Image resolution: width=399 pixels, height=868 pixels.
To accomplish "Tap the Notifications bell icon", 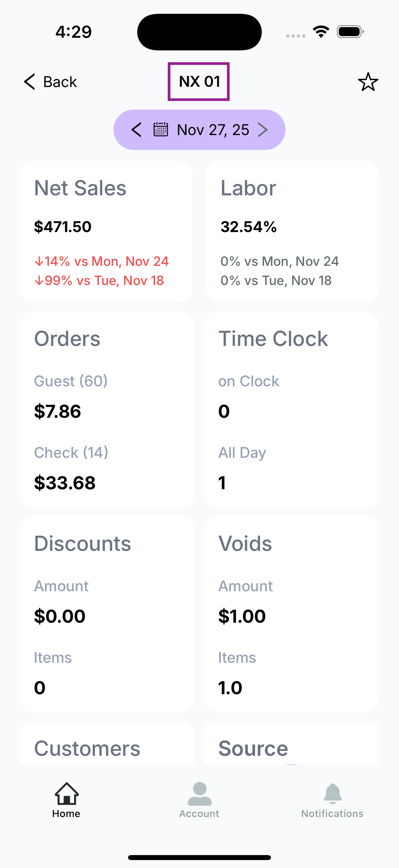I will [x=333, y=794].
